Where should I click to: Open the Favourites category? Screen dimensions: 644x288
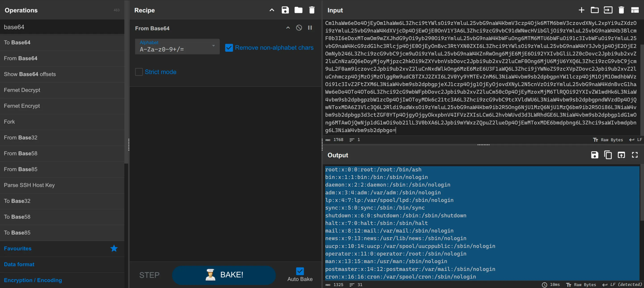18,248
